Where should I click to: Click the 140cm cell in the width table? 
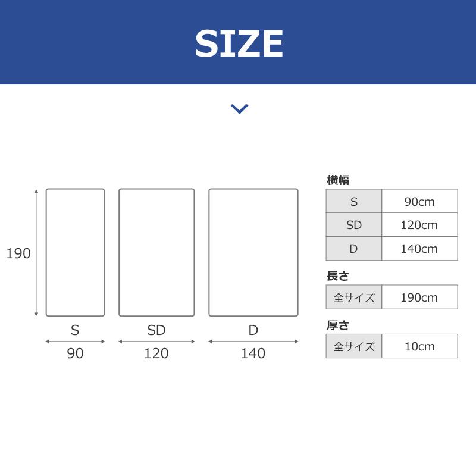(x=419, y=249)
